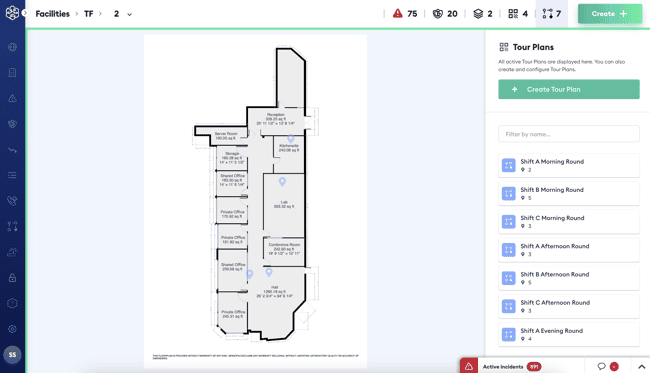Open the chat bubble icon
The image size is (650, 373).
click(x=601, y=366)
